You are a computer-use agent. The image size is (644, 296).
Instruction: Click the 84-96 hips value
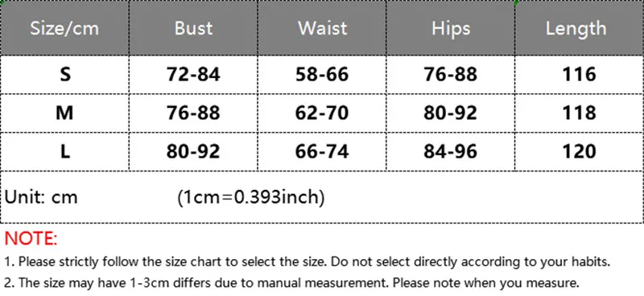click(x=451, y=151)
